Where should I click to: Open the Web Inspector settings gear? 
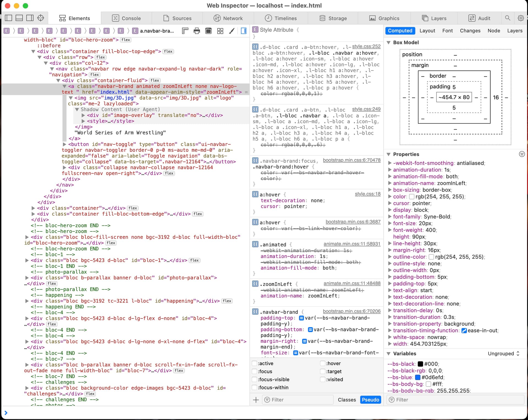pos(521,18)
